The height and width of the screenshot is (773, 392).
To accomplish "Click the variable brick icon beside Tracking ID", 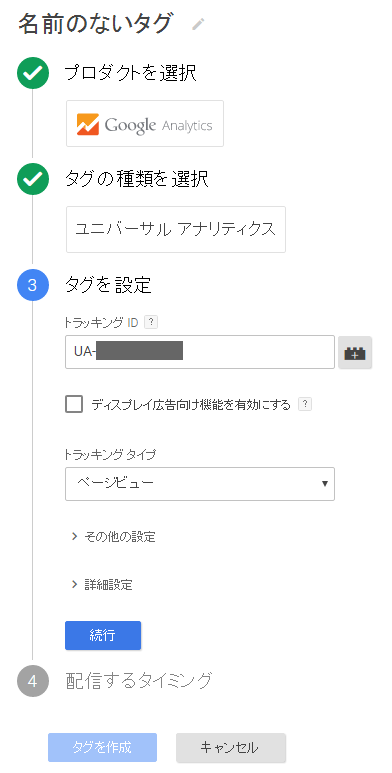I will [x=355, y=352].
